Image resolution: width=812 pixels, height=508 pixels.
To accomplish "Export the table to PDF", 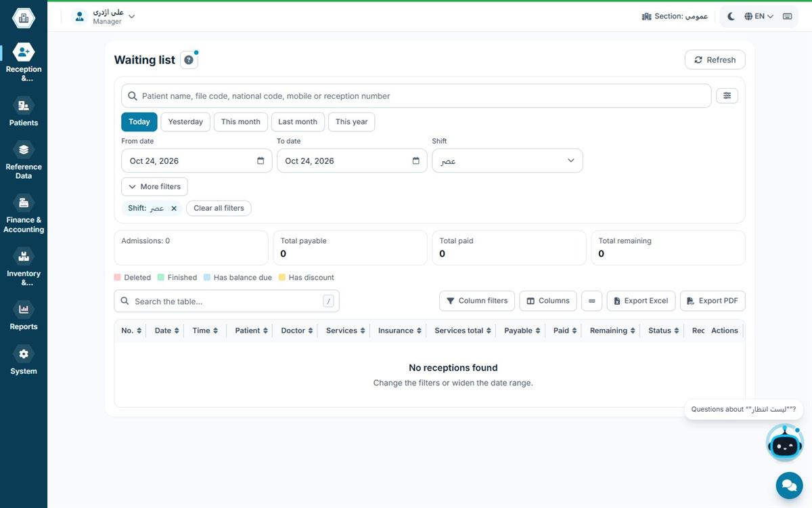I will point(713,301).
